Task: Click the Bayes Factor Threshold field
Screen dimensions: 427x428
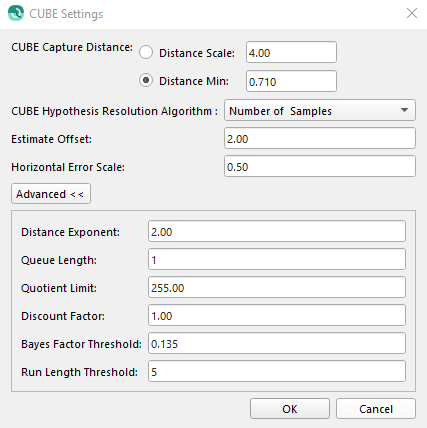Action: (277, 343)
